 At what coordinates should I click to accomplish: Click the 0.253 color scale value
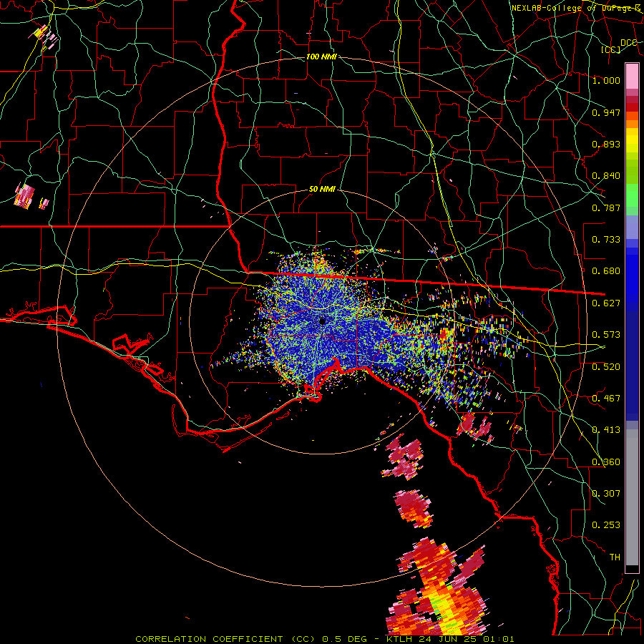click(x=606, y=525)
